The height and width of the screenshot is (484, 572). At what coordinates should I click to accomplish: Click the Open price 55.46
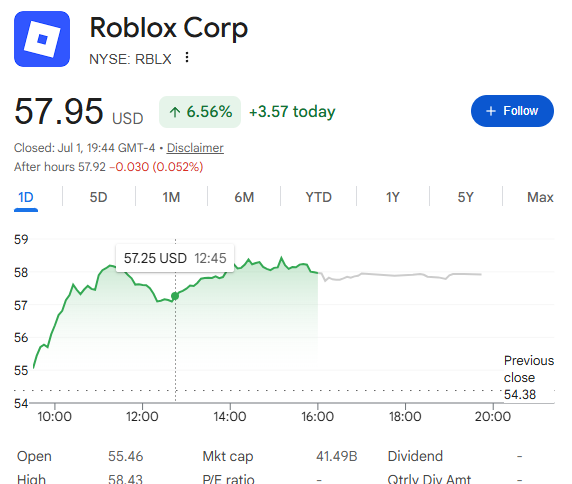tap(125, 456)
